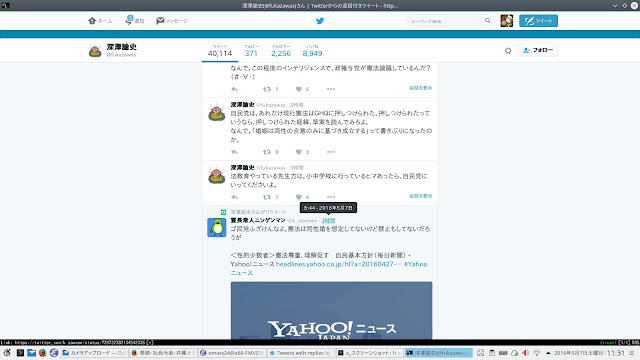Select the Likes 8,949 stat tab
640x360 pixels.
(x=312, y=51)
